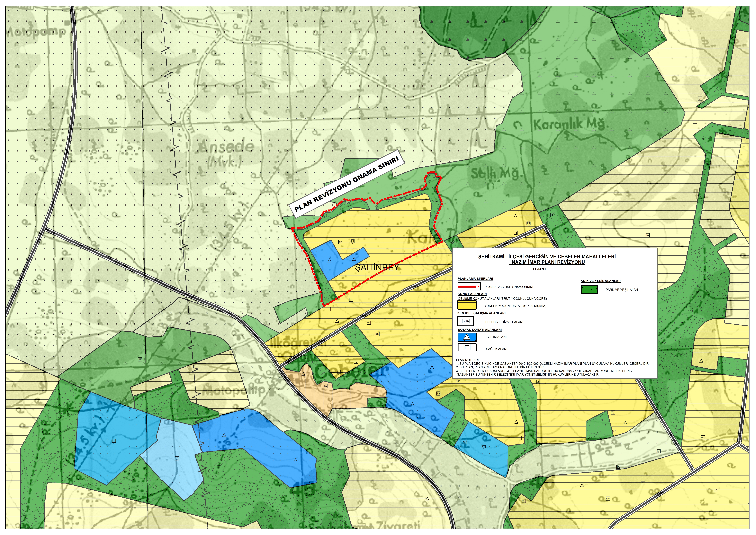This screenshot has height=535, width=756.
Task: Click the 'Cebeler' village name on the map
Action: (x=352, y=371)
